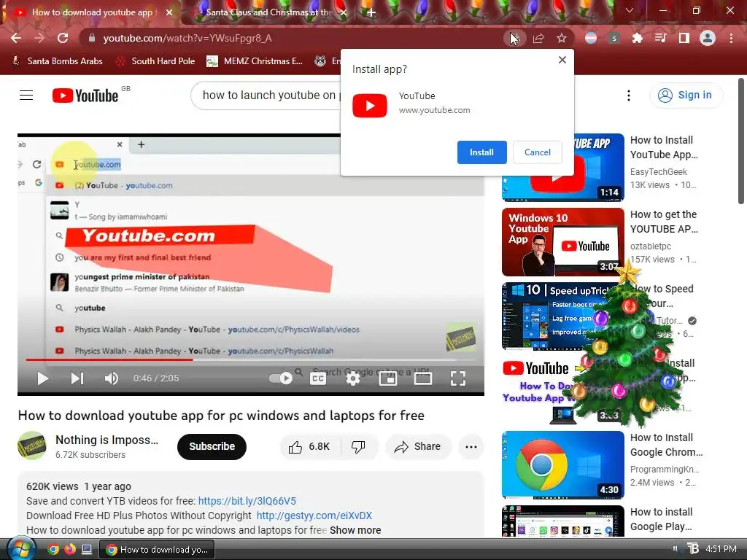Viewport: 747px width, 560px height.
Task: Click the taskbar clock 4:51 PM
Action: pos(721,549)
